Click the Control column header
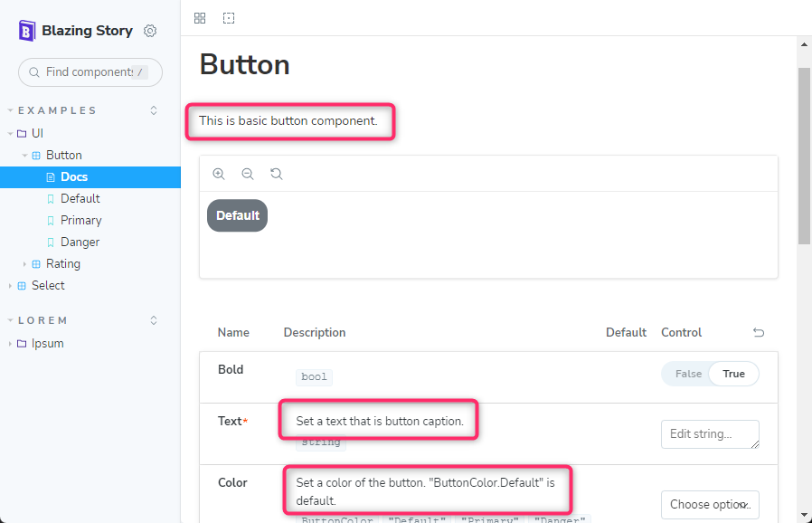 pos(681,333)
